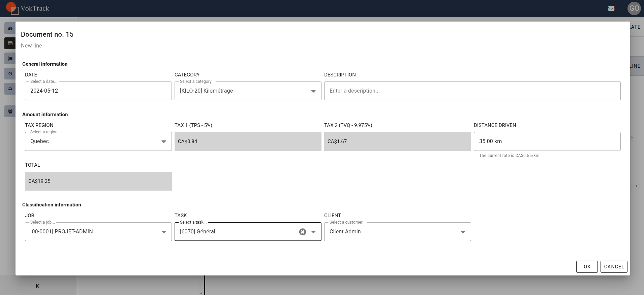Click the 'Document no. 15' title
The width and height of the screenshot is (644, 295).
click(47, 34)
